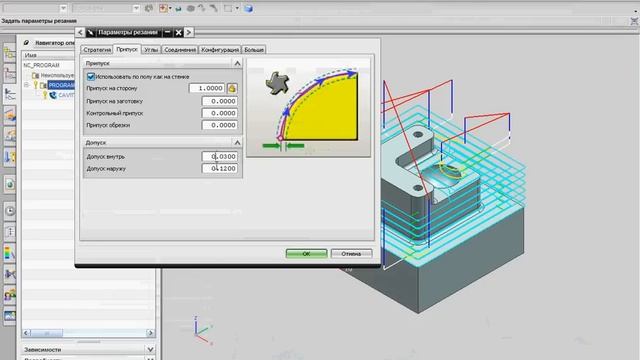Viewport: 640px width, 360px height.
Task: Confirm with the OK button
Action: click(x=307, y=253)
